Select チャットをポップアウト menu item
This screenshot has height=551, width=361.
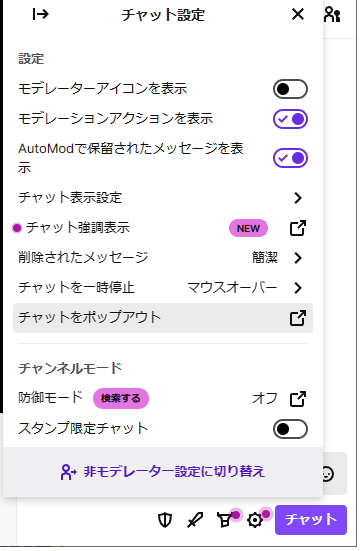[164, 320]
